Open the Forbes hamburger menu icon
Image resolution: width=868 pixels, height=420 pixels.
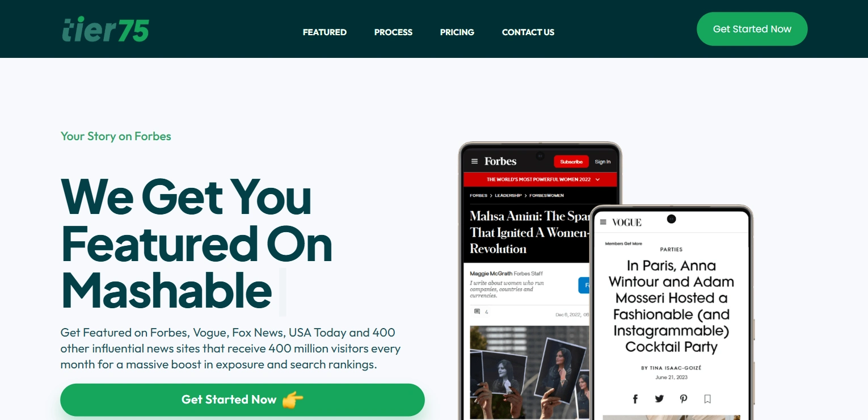click(475, 161)
